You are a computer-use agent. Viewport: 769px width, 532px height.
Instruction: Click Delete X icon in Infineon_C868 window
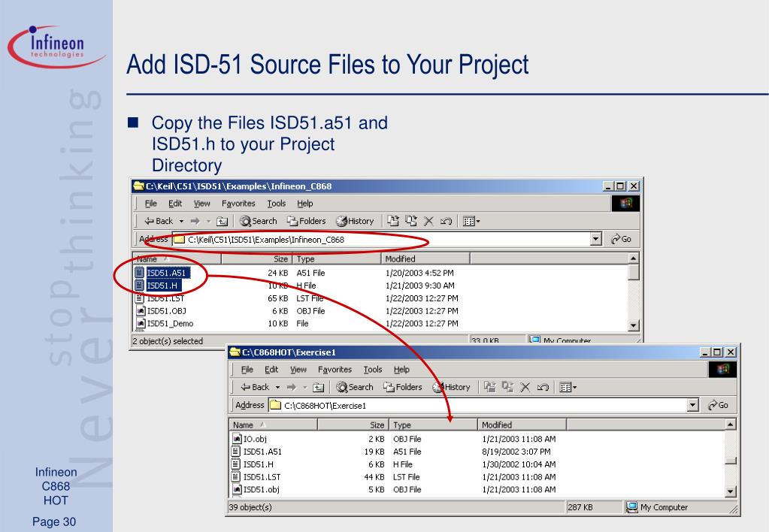point(428,221)
